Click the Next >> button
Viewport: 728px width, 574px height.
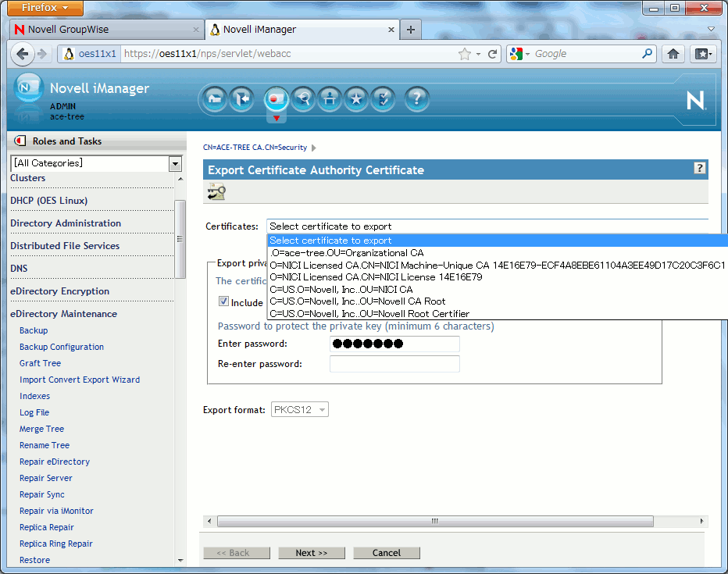tap(312, 553)
